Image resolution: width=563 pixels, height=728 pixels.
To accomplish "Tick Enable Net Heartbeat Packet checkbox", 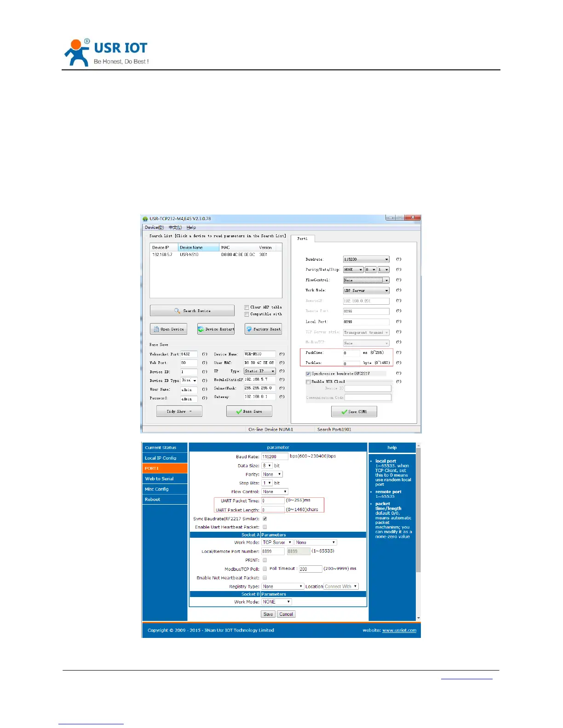I will tap(264, 578).
